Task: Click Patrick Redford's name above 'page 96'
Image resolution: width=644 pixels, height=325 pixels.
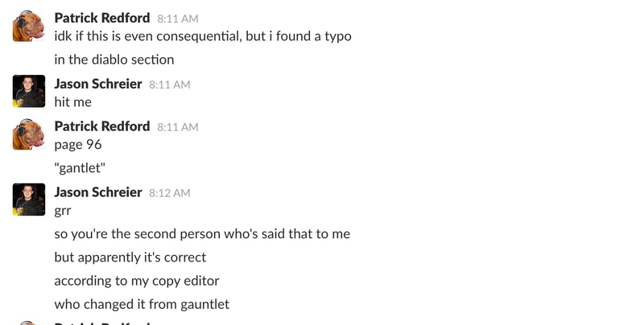Action: tap(102, 126)
